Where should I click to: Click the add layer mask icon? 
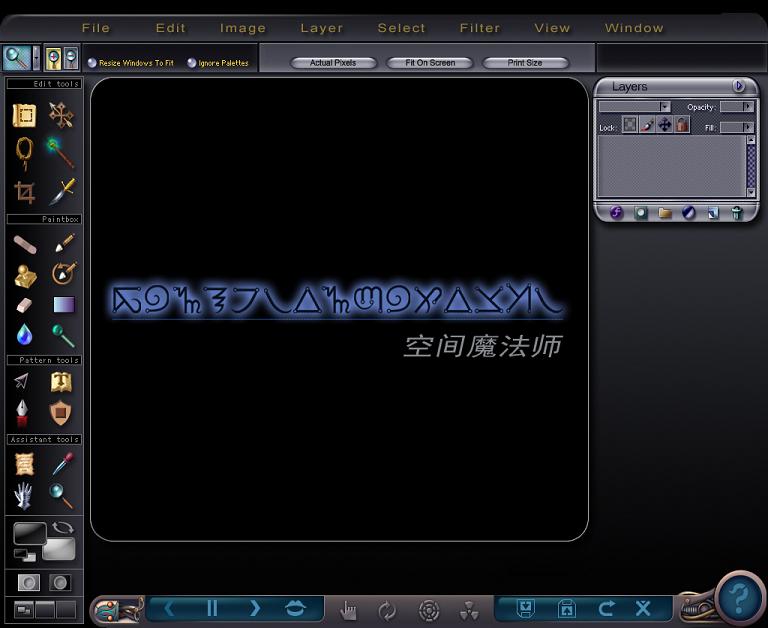pyautogui.click(x=641, y=213)
